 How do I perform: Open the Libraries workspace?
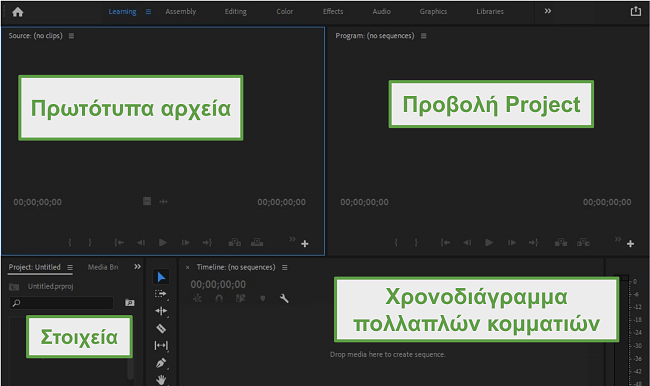click(x=490, y=12)
